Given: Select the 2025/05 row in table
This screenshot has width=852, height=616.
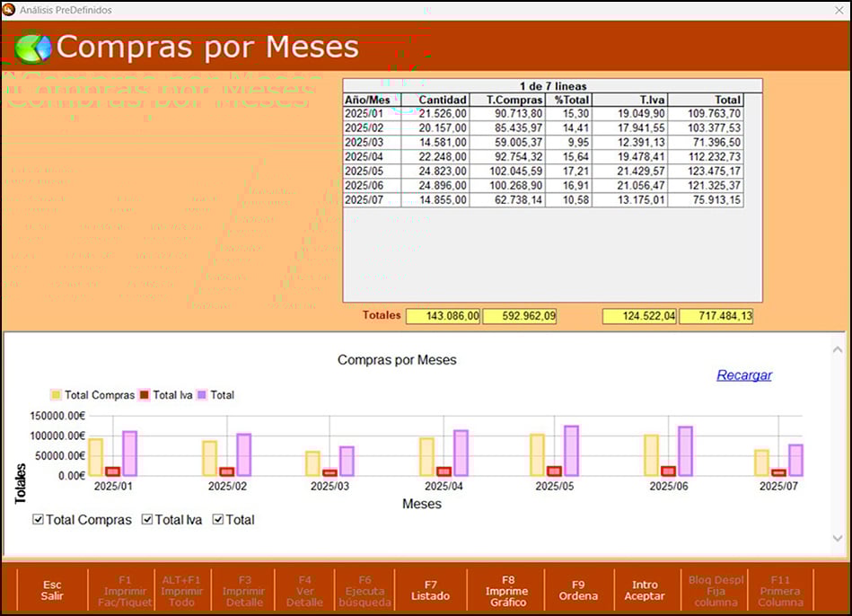Looking at the screenshot, I should tap(371, 172).
